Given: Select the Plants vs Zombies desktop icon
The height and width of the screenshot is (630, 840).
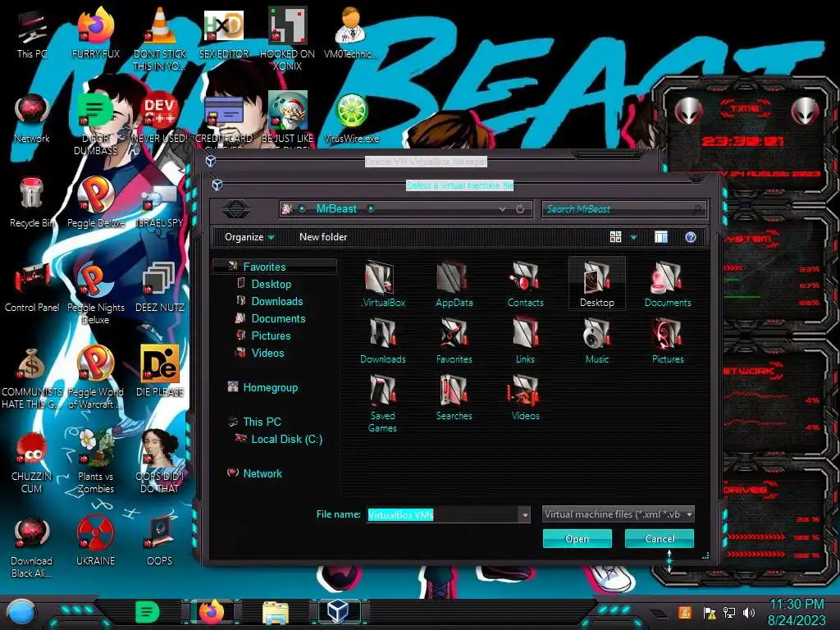Looking at the screenshot, I should click(x=95, y=461).
